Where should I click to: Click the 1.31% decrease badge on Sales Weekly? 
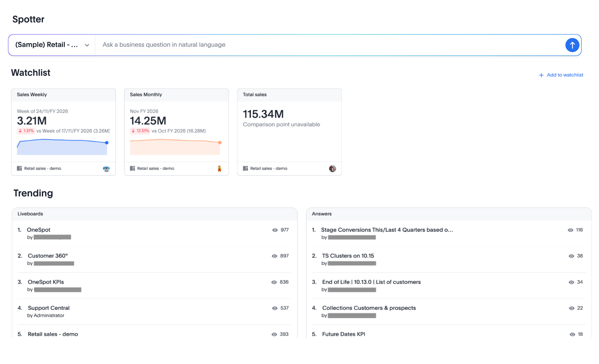[26, 131]
